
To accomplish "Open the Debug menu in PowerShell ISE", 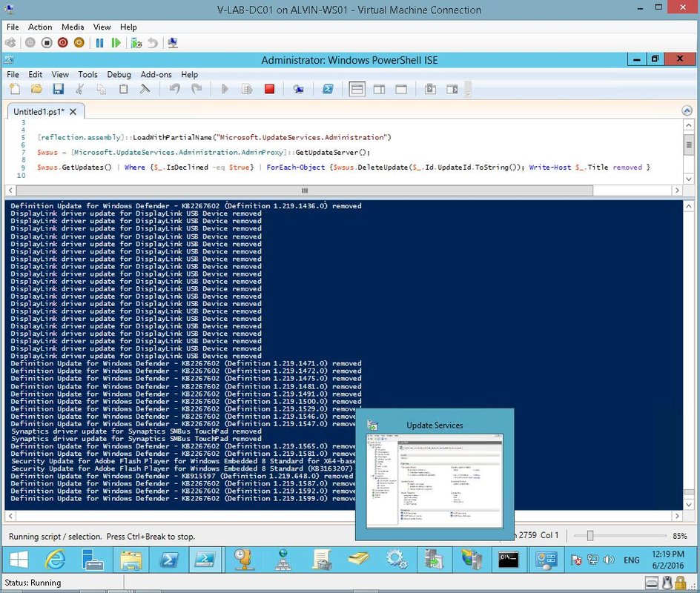I will point(119,74).
